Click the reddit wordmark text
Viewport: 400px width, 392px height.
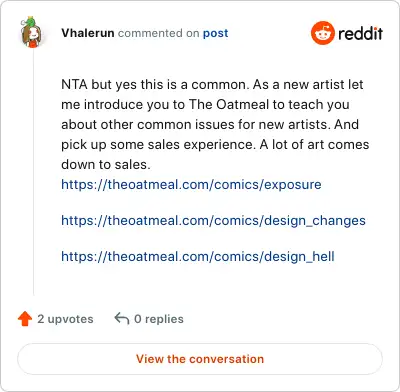coord(360,33)
